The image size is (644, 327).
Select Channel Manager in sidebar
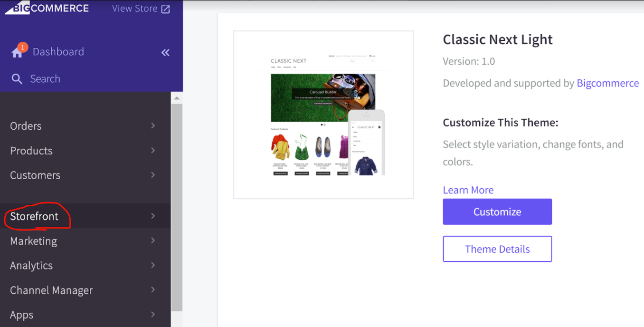click(51, 290)
